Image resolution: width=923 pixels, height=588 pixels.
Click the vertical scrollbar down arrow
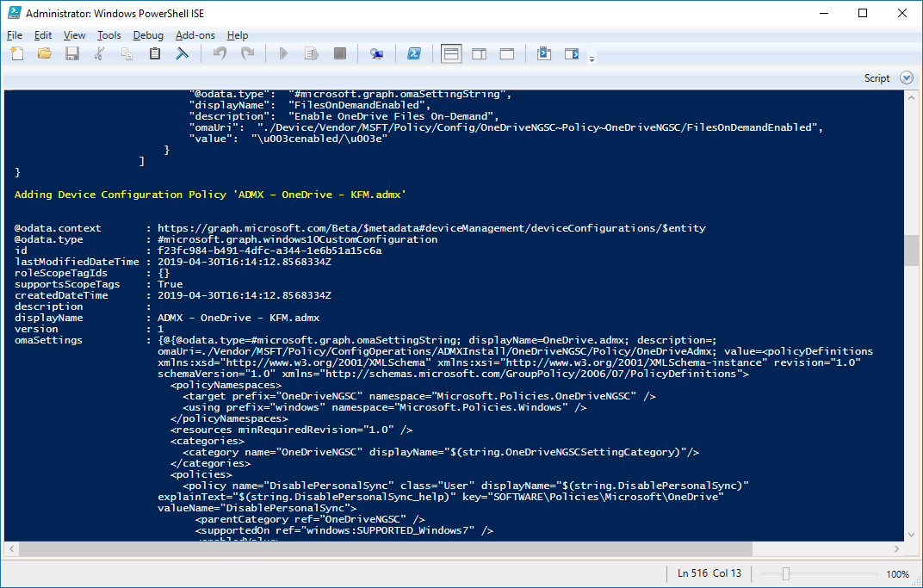(911, 535)
